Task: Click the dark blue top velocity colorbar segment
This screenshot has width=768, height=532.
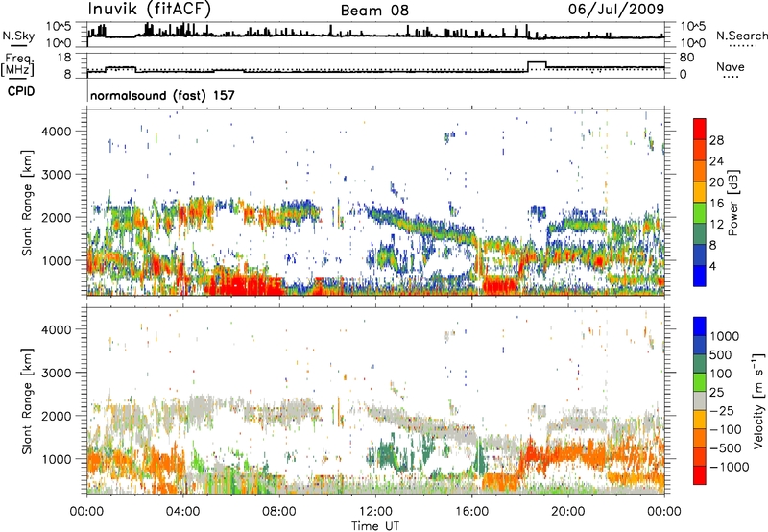Action: click(700, 326)
